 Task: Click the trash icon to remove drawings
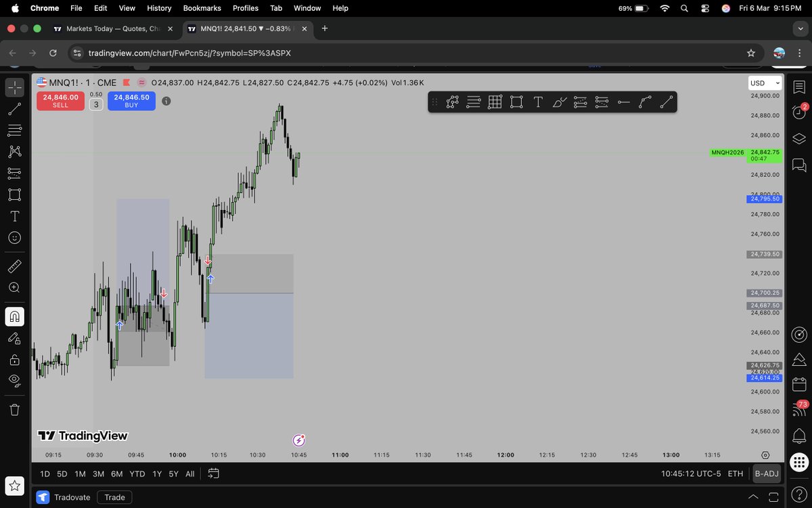tap(14, 410)
